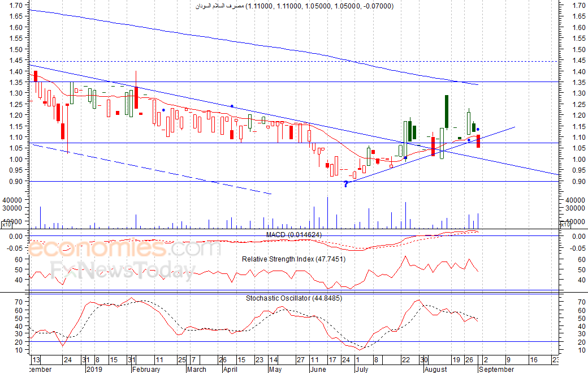This screenshot has height=373, width=588.
Task: Click the September month label
Action: coord(496,369)
